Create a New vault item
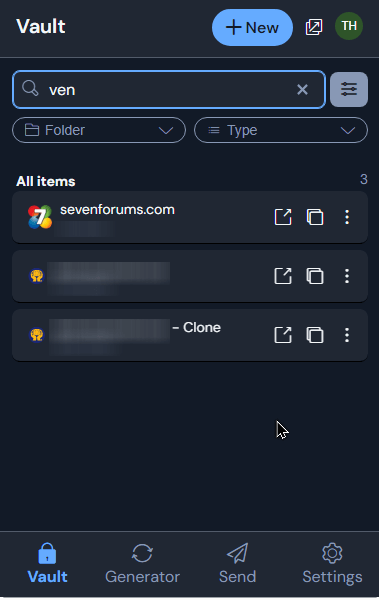 (252, 28)
